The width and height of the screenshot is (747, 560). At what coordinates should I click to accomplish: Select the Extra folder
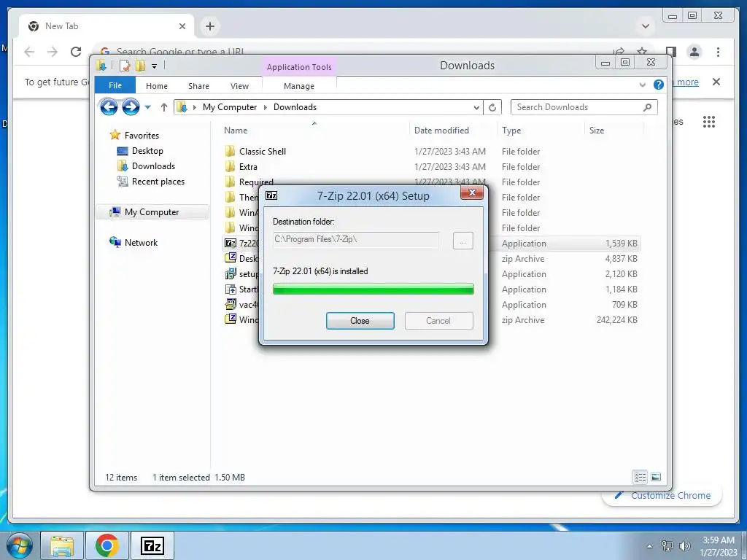tap(248, 167)
